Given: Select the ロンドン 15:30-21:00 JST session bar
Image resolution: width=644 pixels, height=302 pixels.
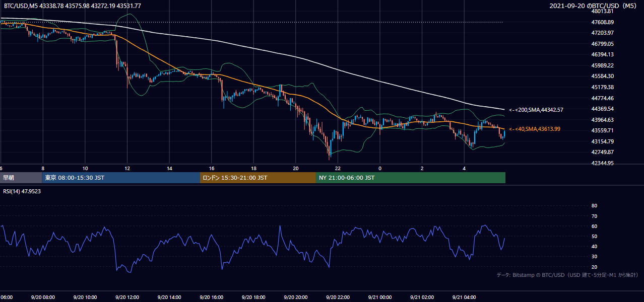Looking at the screenshot, I should [x=258, y=178].
